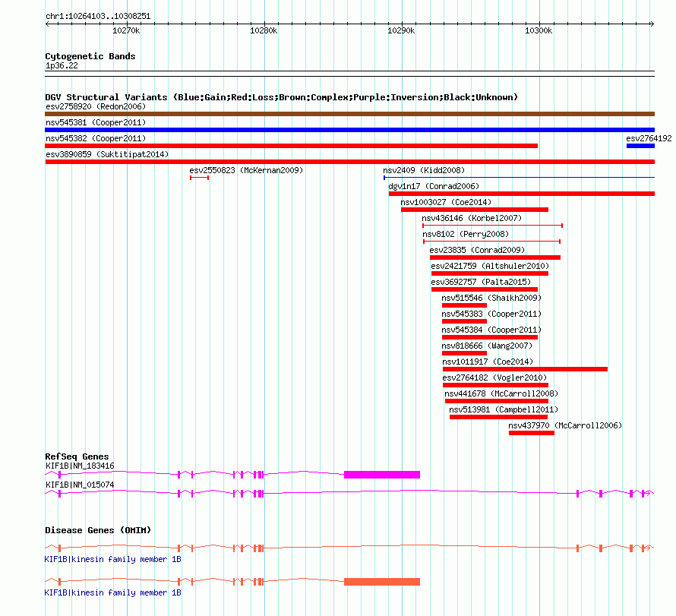The width and height of the screenshot is (676, 616).
Task: Click the RefSeq Genes track title
Action: (x=77, y=456)
